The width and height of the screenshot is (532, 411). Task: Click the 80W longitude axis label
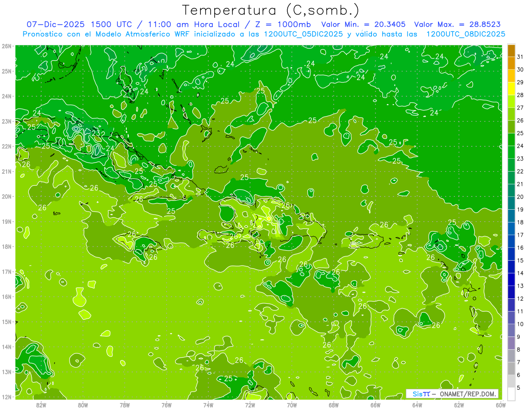[x=83, y=405]
